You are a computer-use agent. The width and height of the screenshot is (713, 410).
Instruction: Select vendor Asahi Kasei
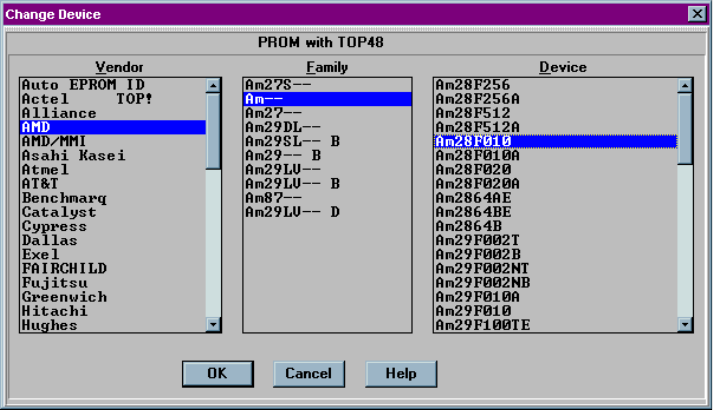113,155
